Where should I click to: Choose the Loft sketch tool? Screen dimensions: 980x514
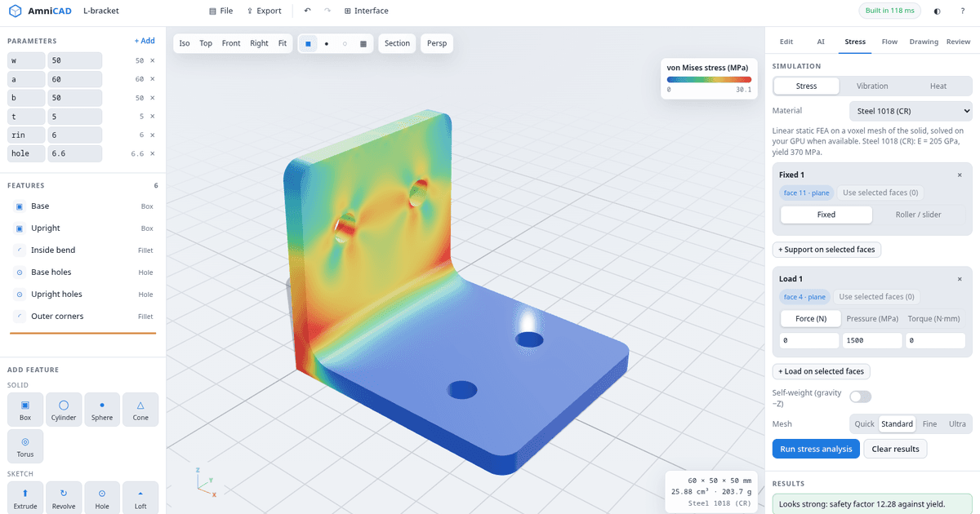coord(140,498)
